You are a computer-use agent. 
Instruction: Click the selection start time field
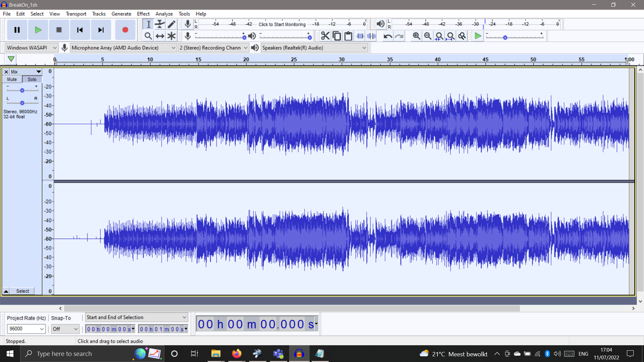[x=110, y=329]
